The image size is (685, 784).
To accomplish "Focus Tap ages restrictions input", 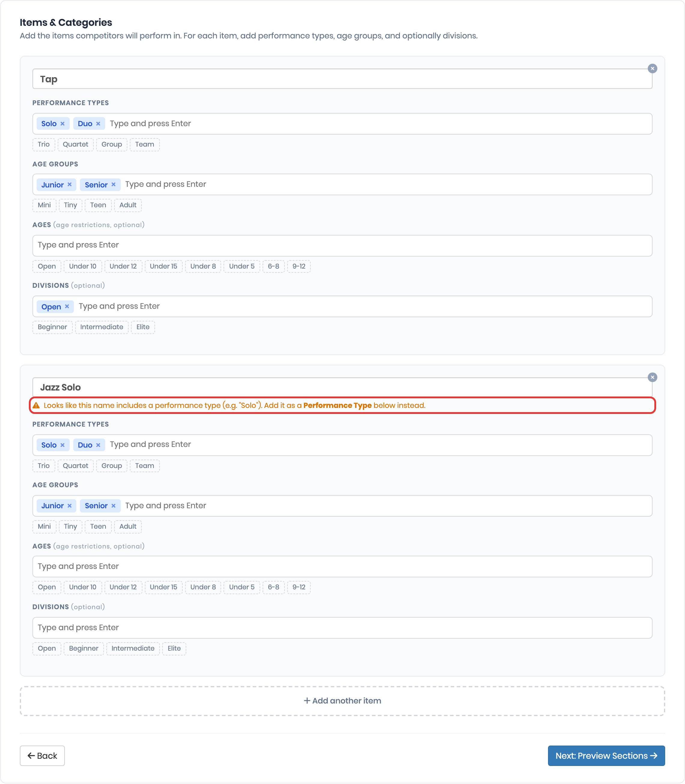I will click(342, 245).
